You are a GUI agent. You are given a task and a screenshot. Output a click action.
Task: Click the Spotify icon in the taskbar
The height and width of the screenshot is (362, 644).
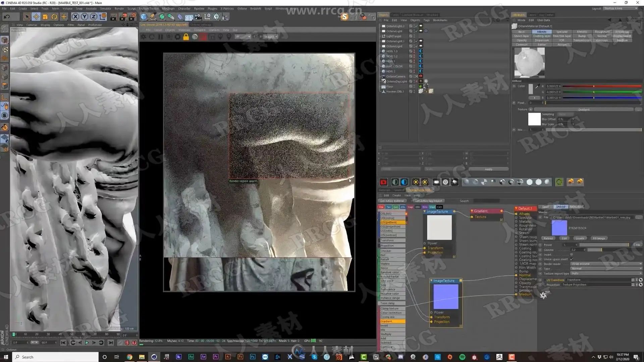(x=462, y=357)
